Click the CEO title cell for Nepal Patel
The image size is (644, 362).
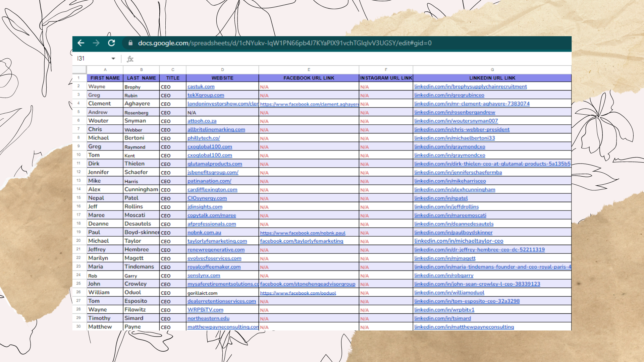172,198
